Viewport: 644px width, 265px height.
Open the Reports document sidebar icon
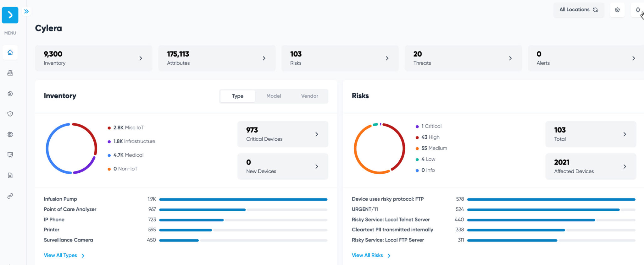(10, 175)
